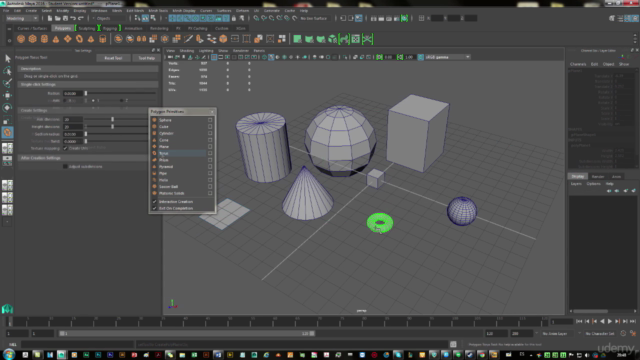Screen dimensions: 640x360
Task: Click the Radius slider handle
Action: 86,93
